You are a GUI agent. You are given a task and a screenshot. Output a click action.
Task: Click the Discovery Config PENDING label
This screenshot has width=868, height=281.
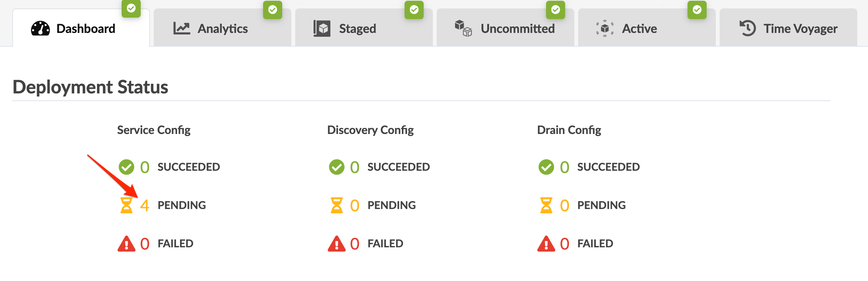point(392,205)
